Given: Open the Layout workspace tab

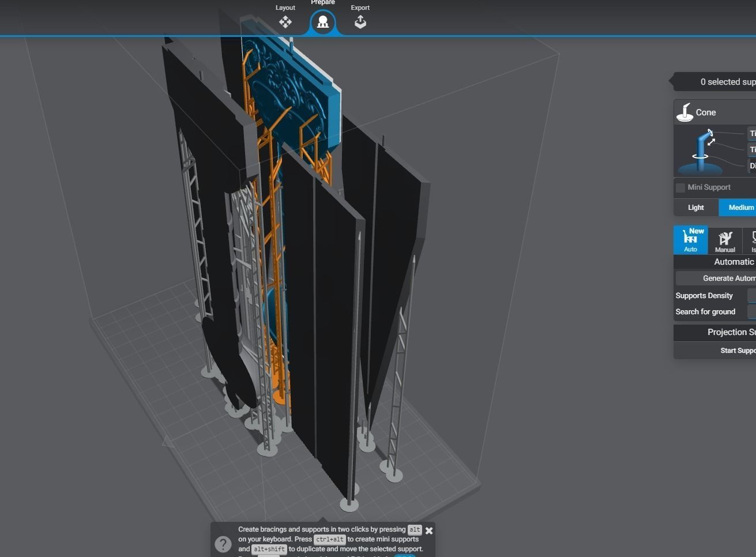Looking at the screenshot, I should click(x=285, y=17).
